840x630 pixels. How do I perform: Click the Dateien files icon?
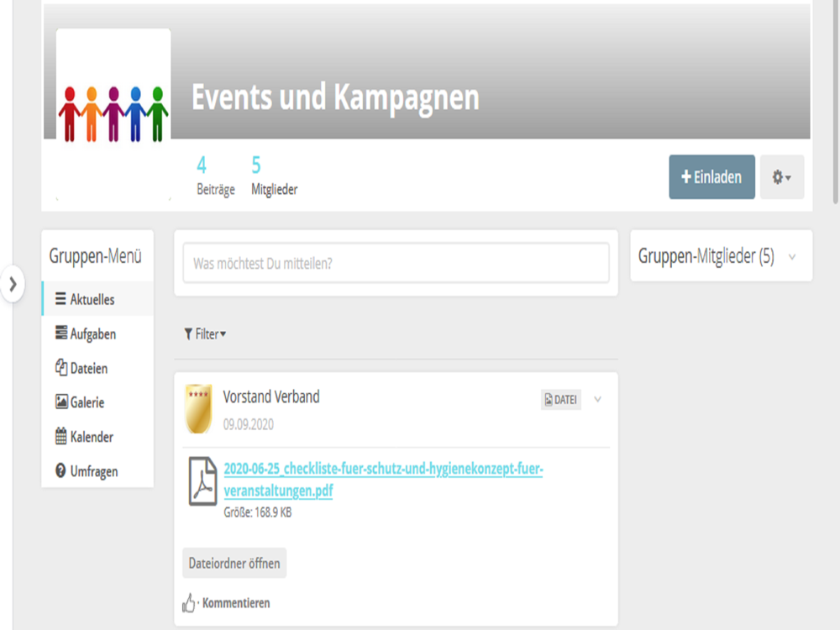point(61,368)
